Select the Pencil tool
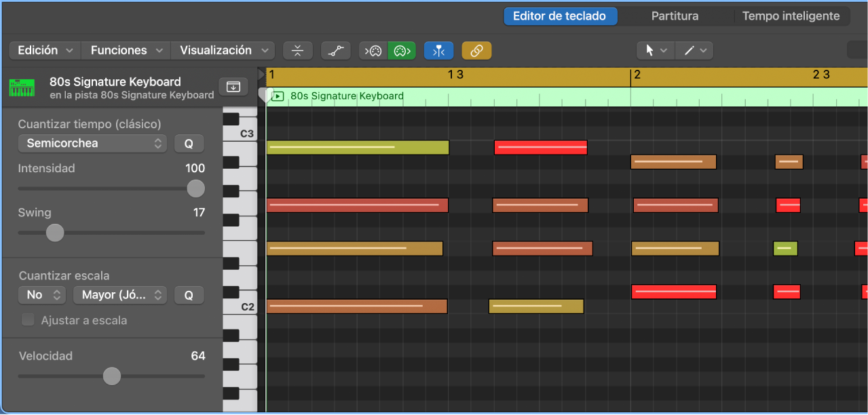Screen dimensions: 868x415 [x=688, y=50]
